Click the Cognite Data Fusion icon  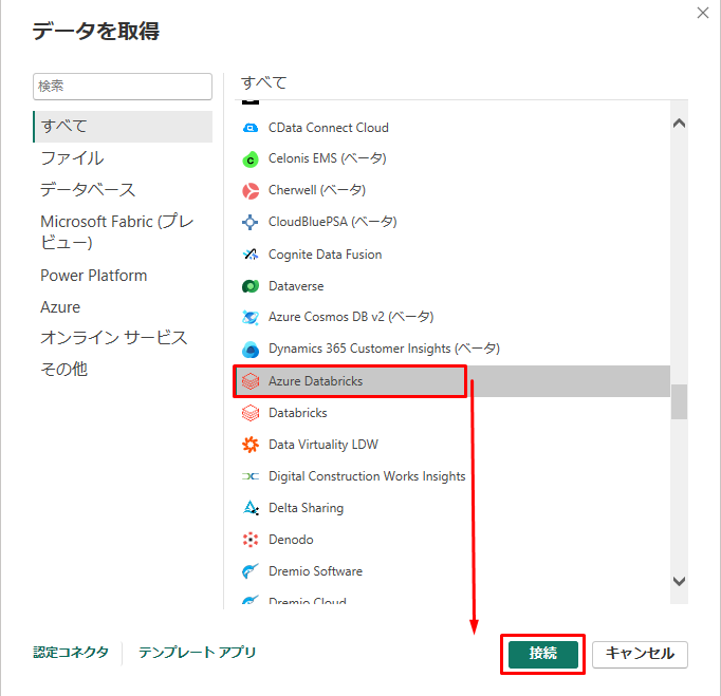click(250, 254)
